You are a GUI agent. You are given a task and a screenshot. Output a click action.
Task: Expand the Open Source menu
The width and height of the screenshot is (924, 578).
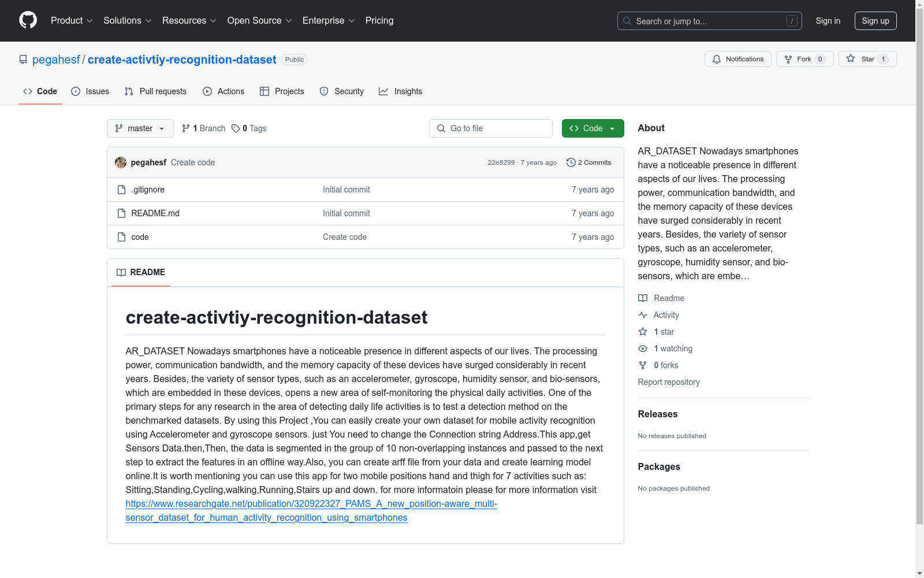(x=260, y=20)
